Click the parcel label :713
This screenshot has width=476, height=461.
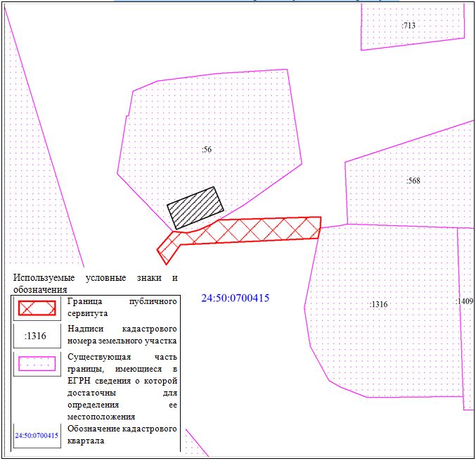tap(409, 25)
